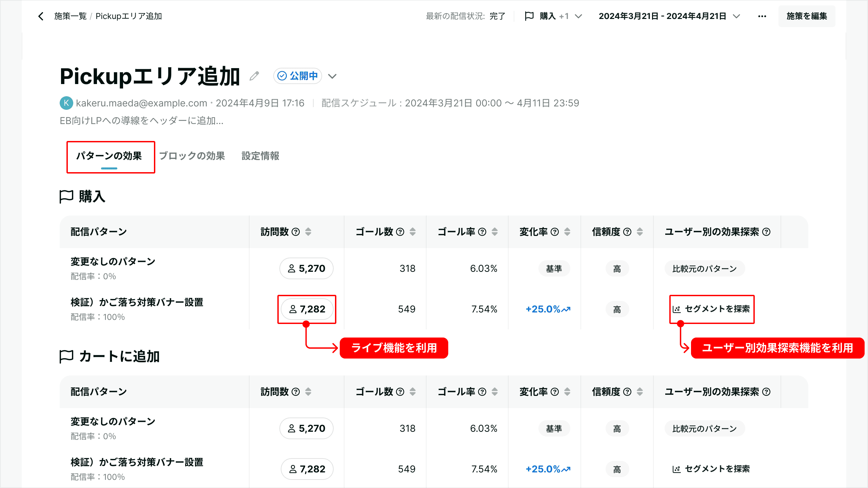Go to 施策一覧 breadcrumb link

pos(71,16)
